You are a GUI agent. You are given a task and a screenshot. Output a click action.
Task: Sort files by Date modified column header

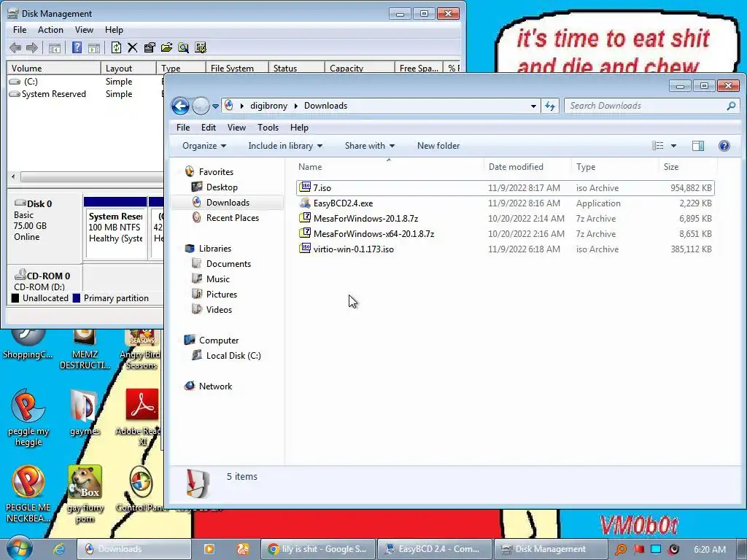point(527,167)
